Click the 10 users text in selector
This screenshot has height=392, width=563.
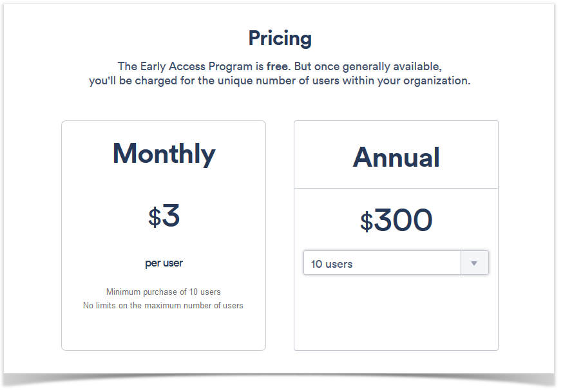[x=332, y=265]
